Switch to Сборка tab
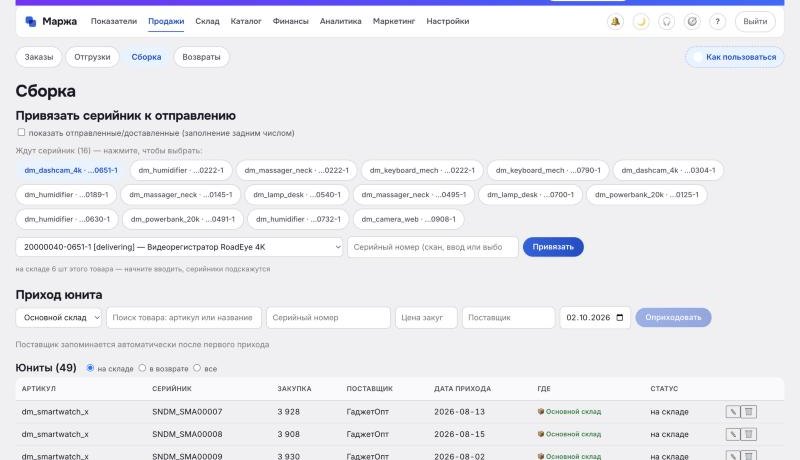 point(146,57)
